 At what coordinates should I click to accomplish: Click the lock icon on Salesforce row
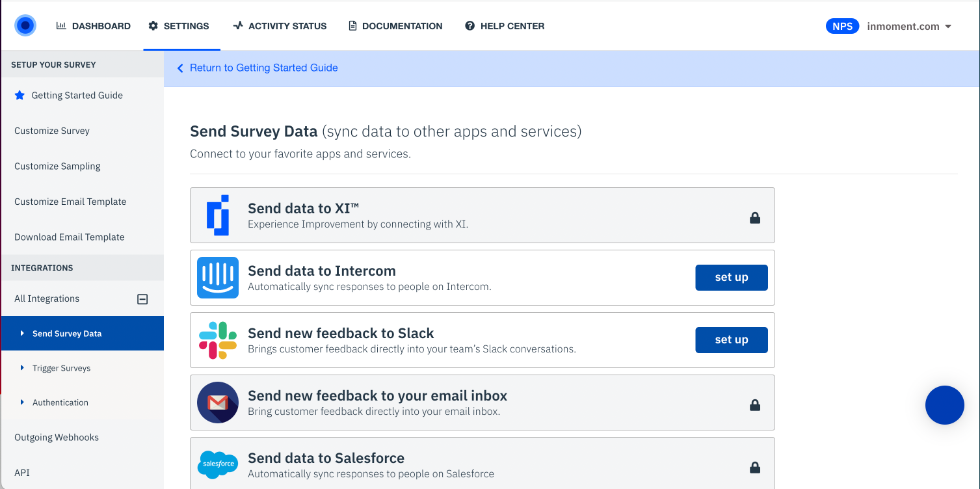[x=755, y=468]
